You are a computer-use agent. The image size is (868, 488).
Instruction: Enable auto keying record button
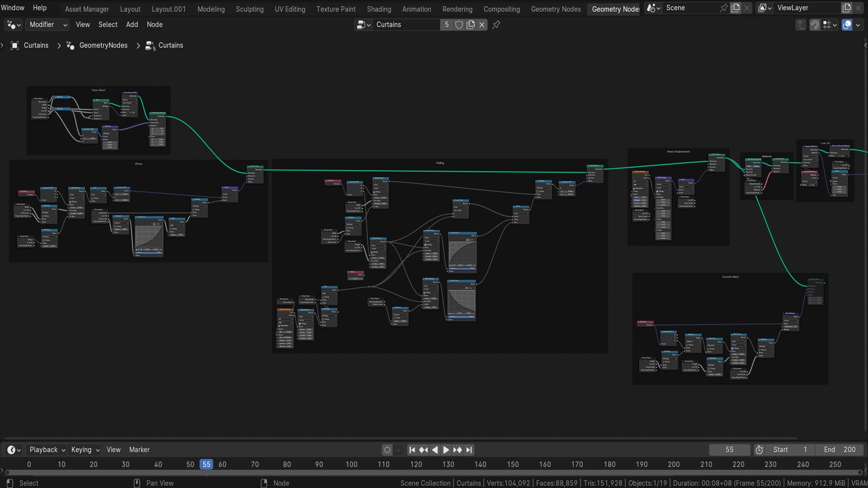(387, 450)
